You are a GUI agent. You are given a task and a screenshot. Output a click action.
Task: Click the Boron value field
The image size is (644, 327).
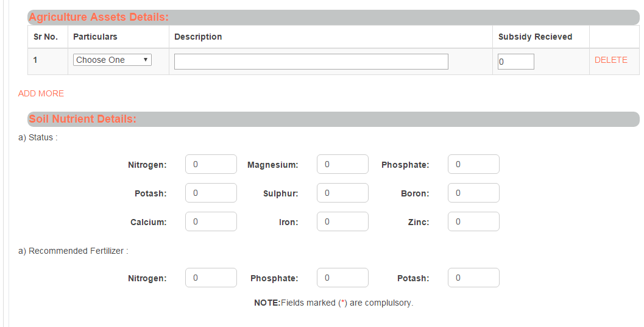[x=473, y=193]
